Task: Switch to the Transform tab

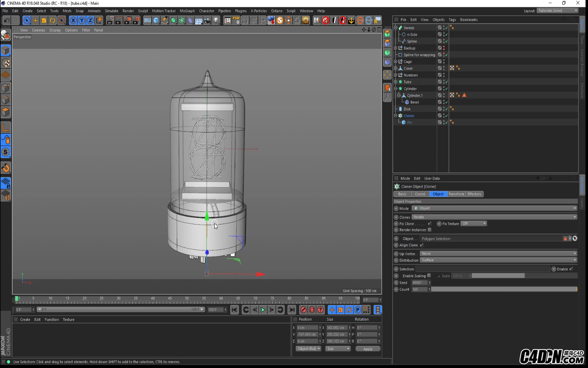Action: click(x=456, y=194)
